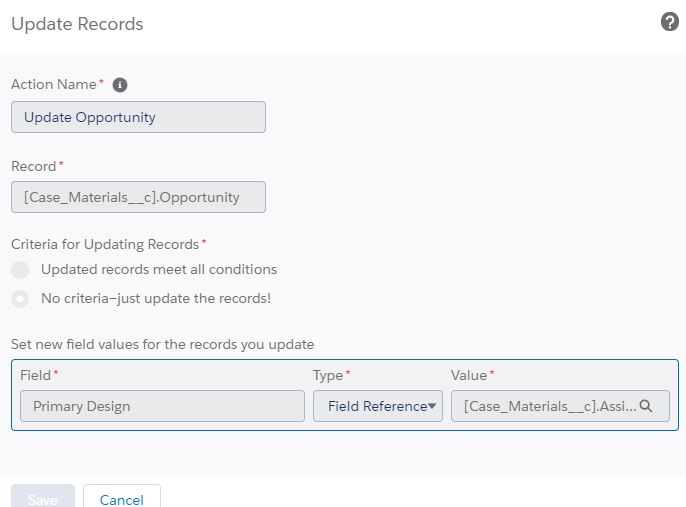Click the magnifier icon in Value field
The image size is (686, 507).
[x=646, y=406]
